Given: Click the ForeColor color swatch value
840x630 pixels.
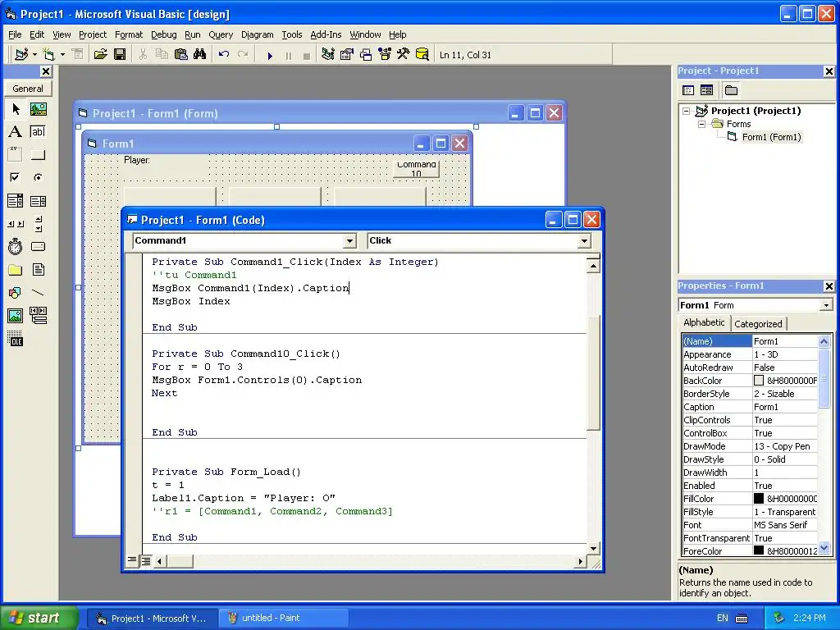Looking at the screenshot, I should point(759,550).
